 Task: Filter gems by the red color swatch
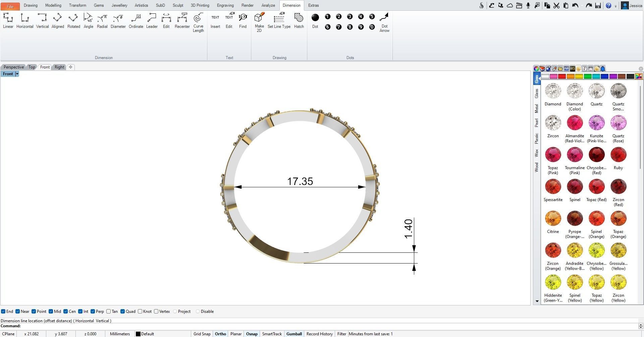point(562,77)
